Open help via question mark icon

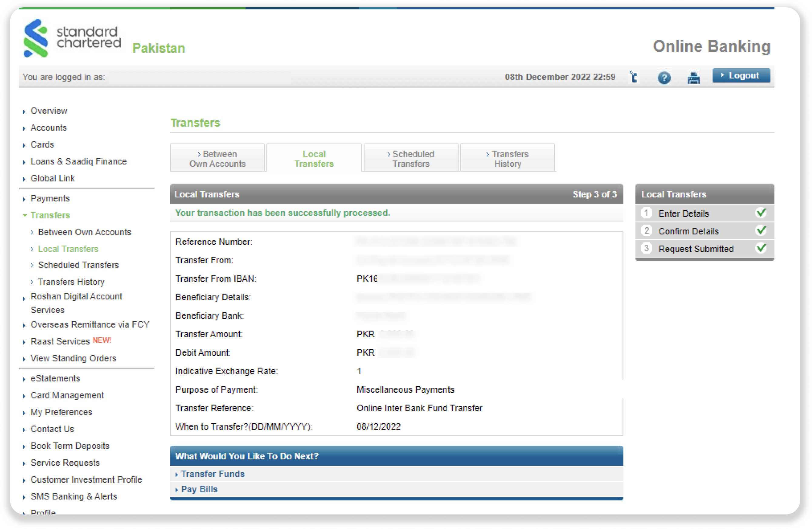click(663, 78)
